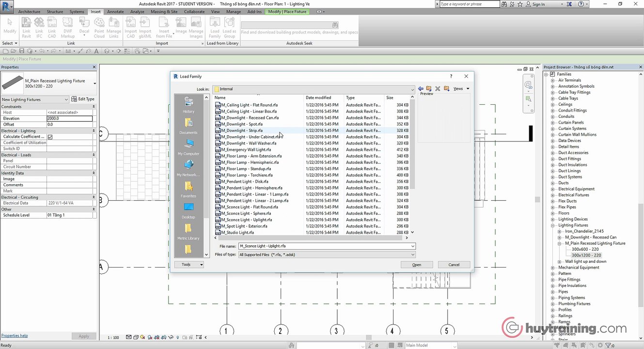644x349 pixels.
Task: Open the History places shortcut
Action: (x=188, y=105)
